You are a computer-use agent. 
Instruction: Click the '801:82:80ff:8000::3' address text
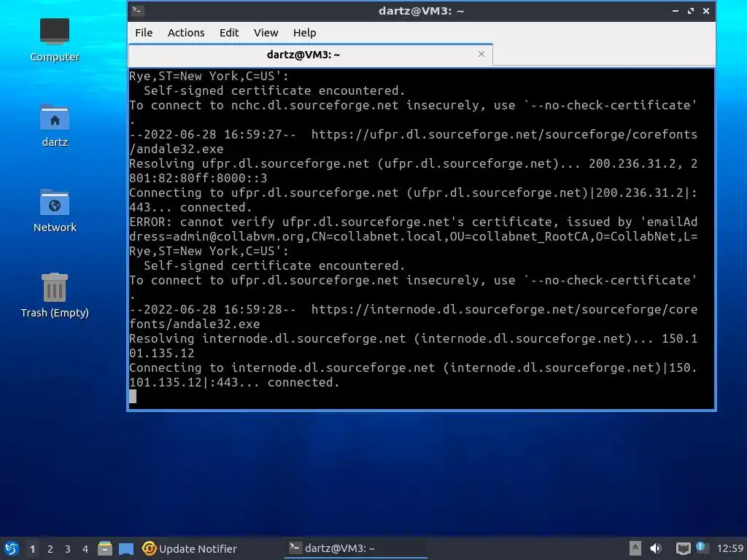198,178
